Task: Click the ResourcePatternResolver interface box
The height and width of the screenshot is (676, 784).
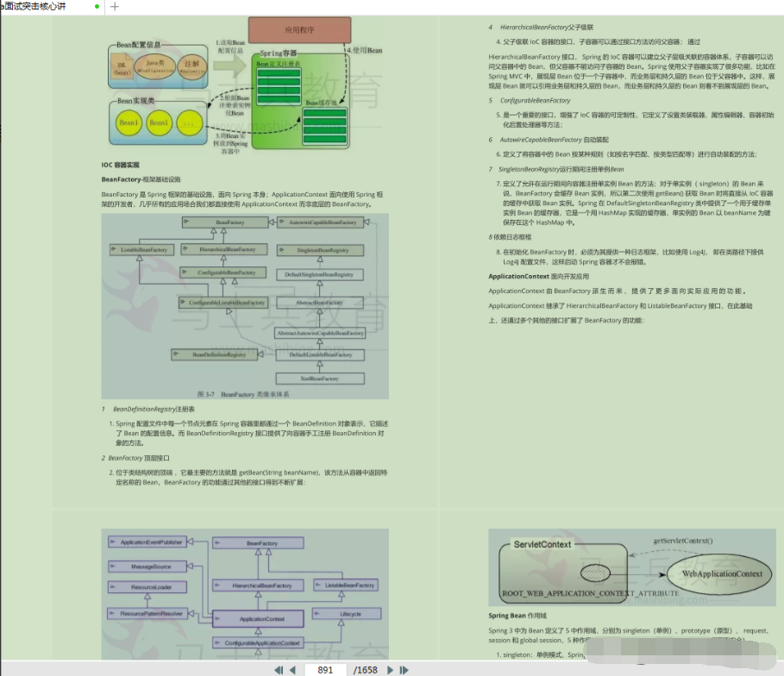Action: [x=147, y=614]
